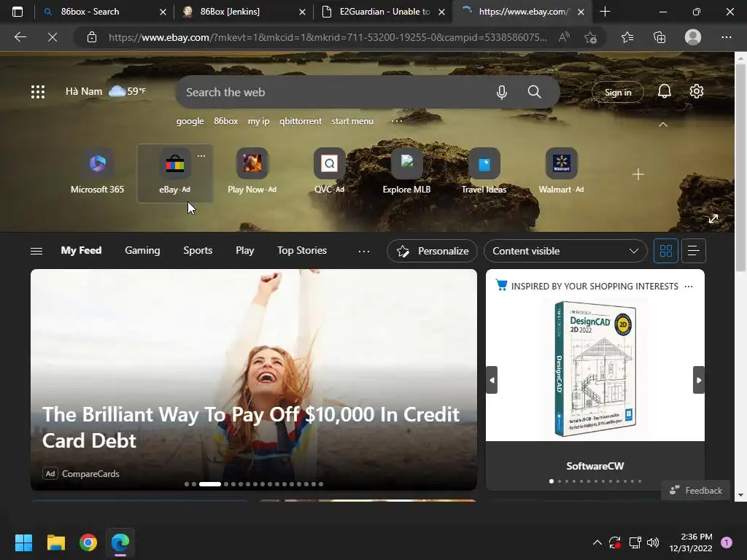This screenshot has height=560, width=747.
Task: Open the Favorites list icon
Action: pos(627,37)
